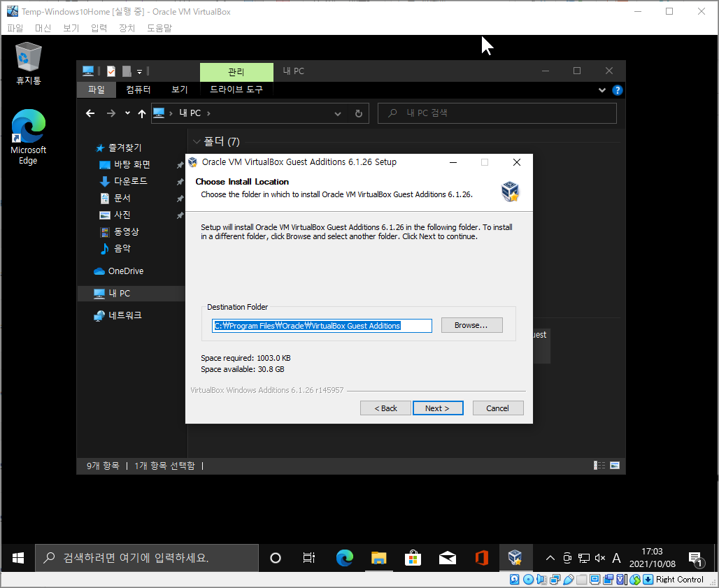This screenshot has height=588, width=719.
Task: Click the display monitor icon in VirtualBox status bar
Action: [x=595, y=580]
